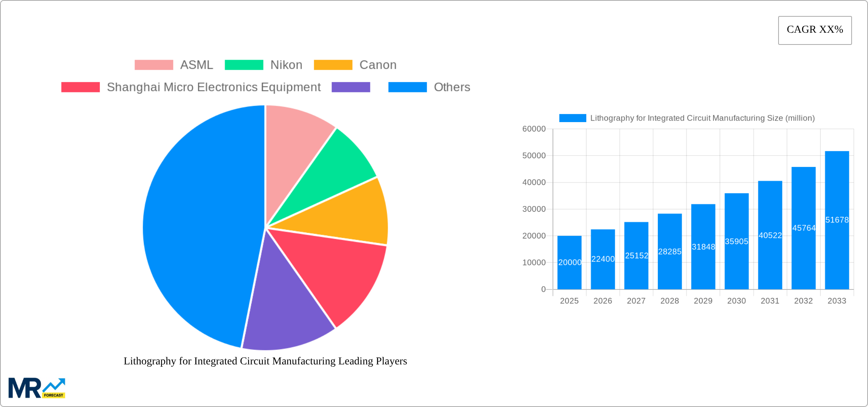Select the purple legend swatch beside Others
Image resolution: width=868 pixels, height=407 pixels.
pyautogui.click(x=351, y=87)
